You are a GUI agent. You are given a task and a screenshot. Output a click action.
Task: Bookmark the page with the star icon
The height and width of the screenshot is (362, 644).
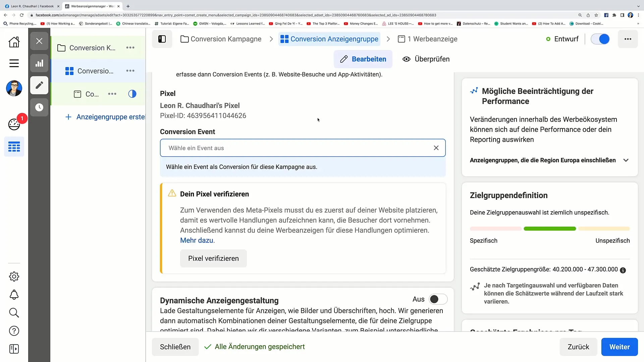tap(596, 15)
